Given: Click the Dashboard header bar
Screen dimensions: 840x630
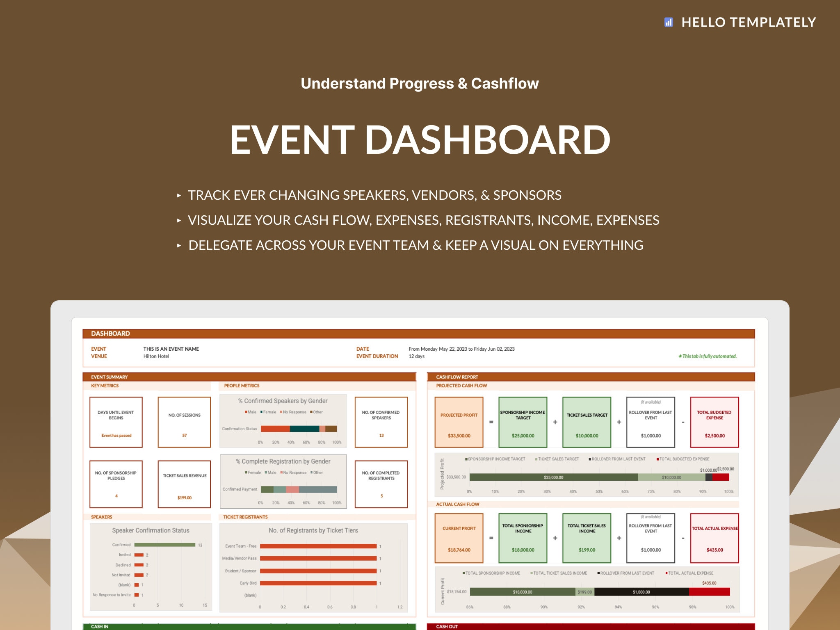Looking at the screenshot, I should (110, 333).
